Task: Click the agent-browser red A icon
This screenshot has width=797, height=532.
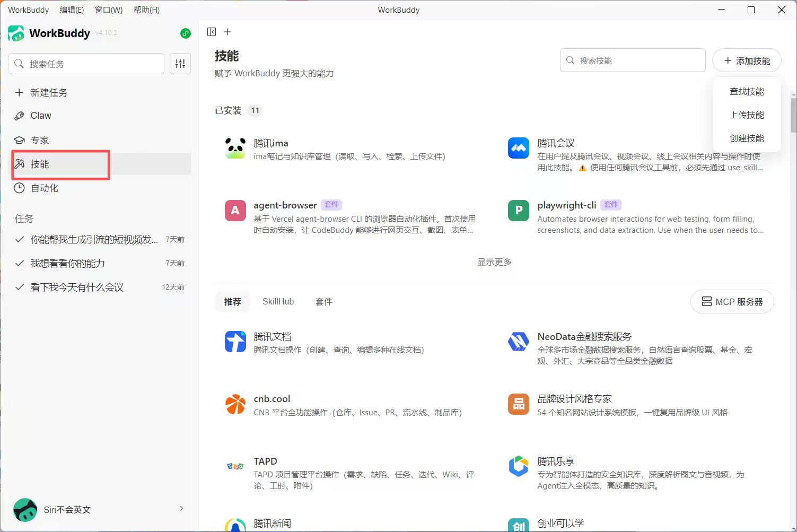Action: tap(235, 211)
